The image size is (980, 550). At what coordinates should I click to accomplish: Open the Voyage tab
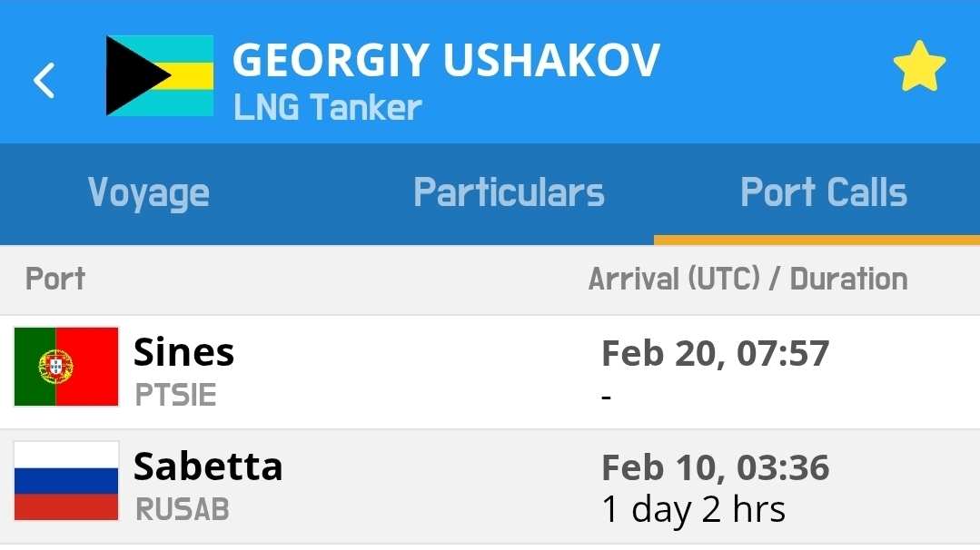tap(149, 193)
